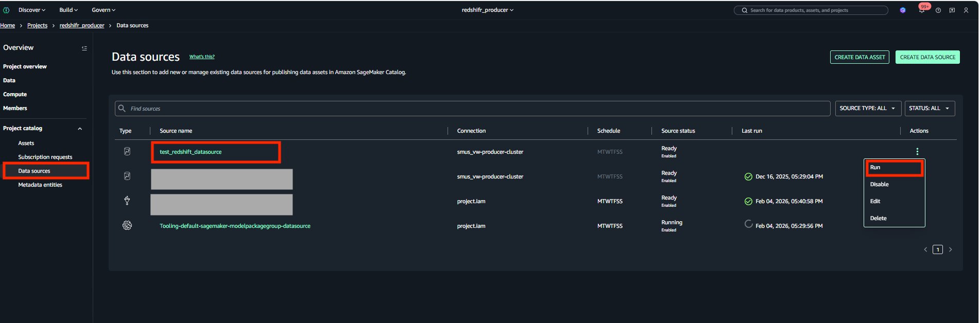The width and height of the screenshot is (980, 323).
Task: Click the Redshift icon for test_redshift_datasource
Action: click(127, 151)
